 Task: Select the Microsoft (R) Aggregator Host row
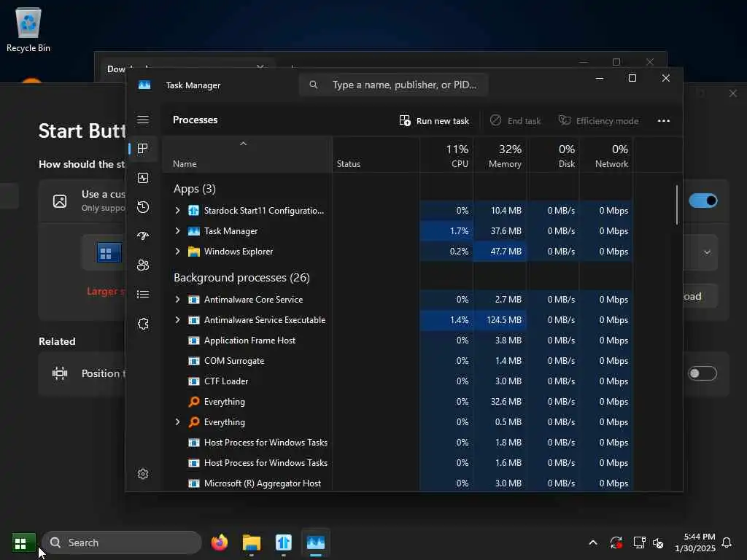(x=398, y=483)
